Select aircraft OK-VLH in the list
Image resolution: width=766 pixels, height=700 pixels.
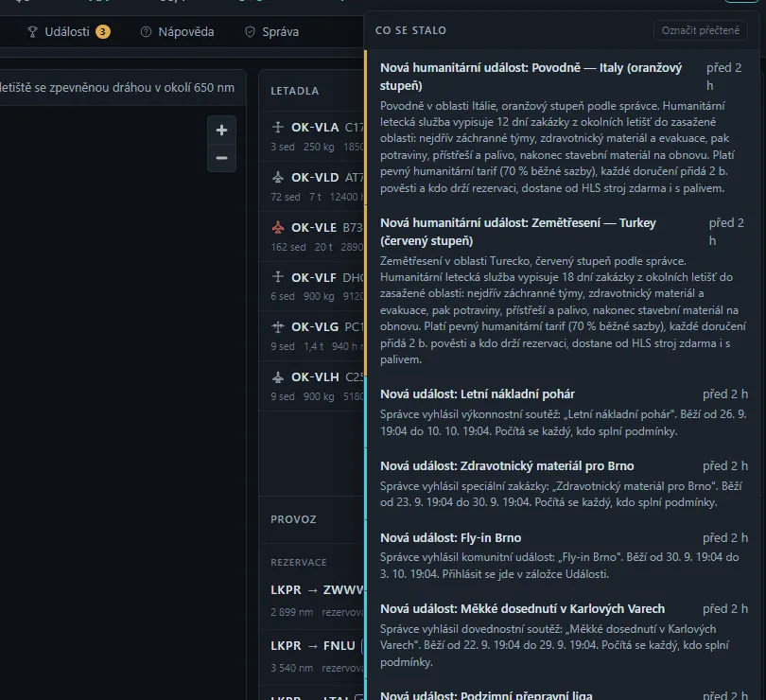coord(312,386)
